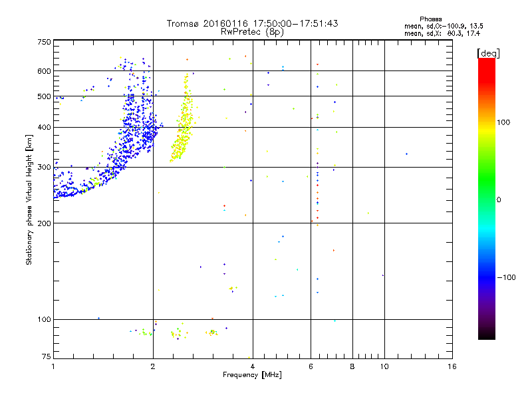Click the yellow 100 degree colorbar region

pyautogui.click(x=487, y=122)
